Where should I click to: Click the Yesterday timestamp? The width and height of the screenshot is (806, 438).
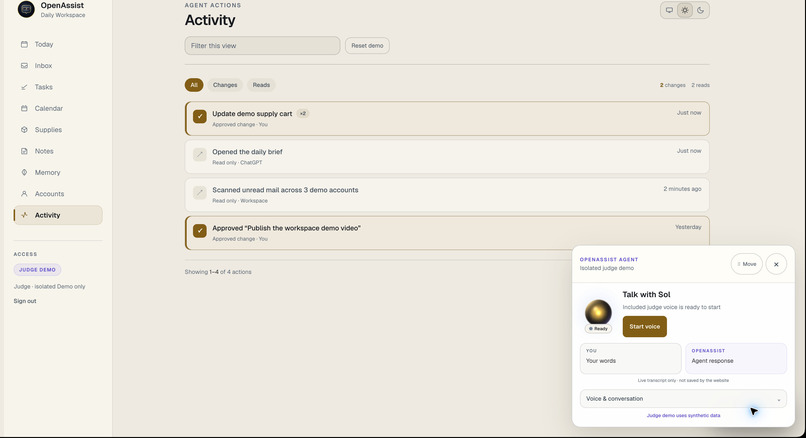pos(688,227)
